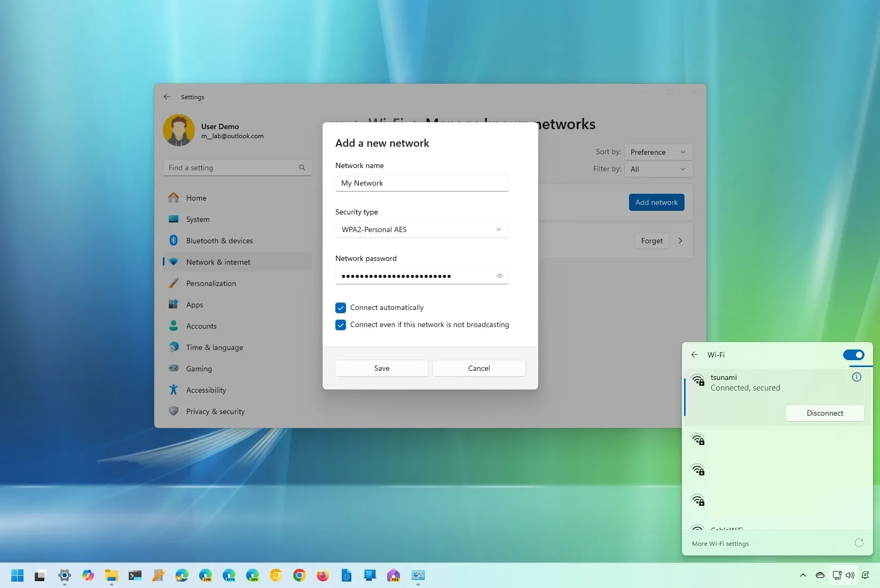Open More Wi-Fi settings link
Viewport: 880px width, 588px height.
pyautogui.click(x=720, y=544)
